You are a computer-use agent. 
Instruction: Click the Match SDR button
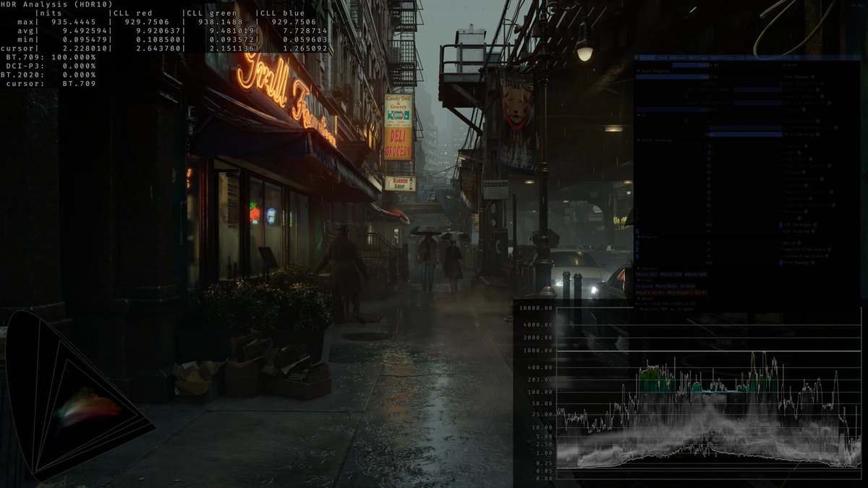pos(671,274)
